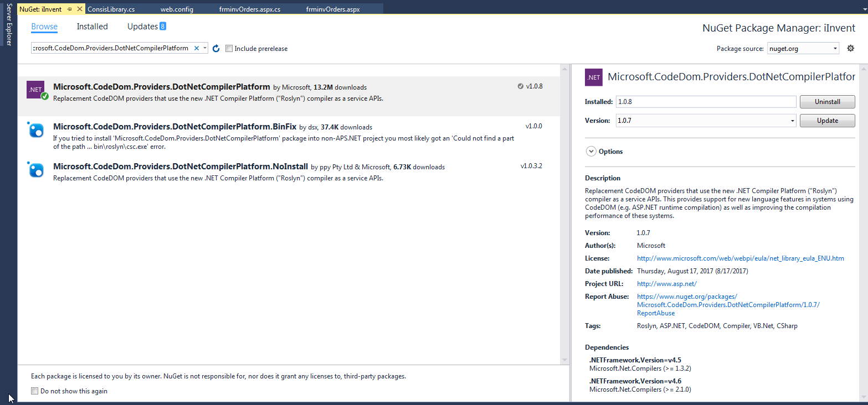
Task: Click the .NETFramework,Version=v4.6 dependency group
Action: (635, 381)
